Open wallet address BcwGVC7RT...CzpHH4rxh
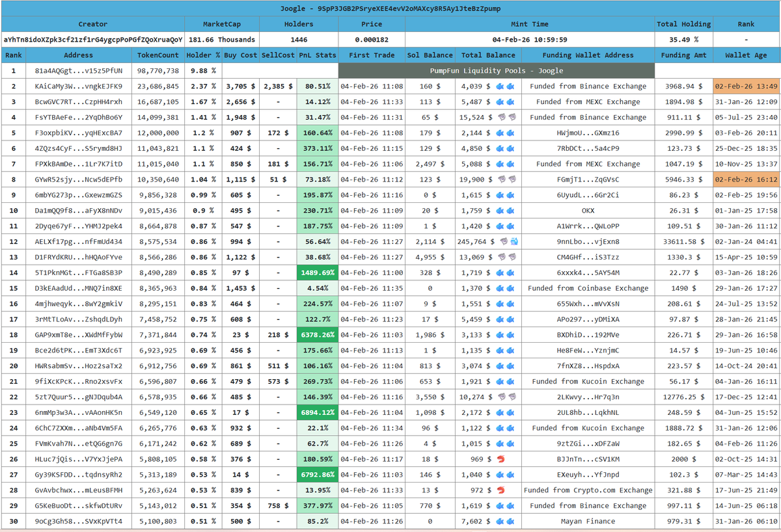Viewport: 781px width, 532px height. pos(78,102)
